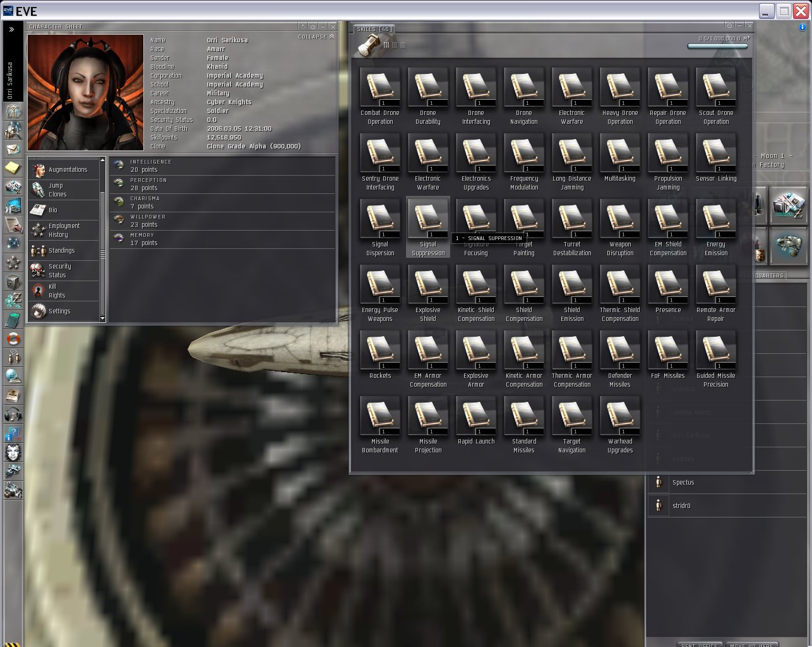Click the Intelligence 20 points attribute row
812x647 pixels.
click(222, 166)
